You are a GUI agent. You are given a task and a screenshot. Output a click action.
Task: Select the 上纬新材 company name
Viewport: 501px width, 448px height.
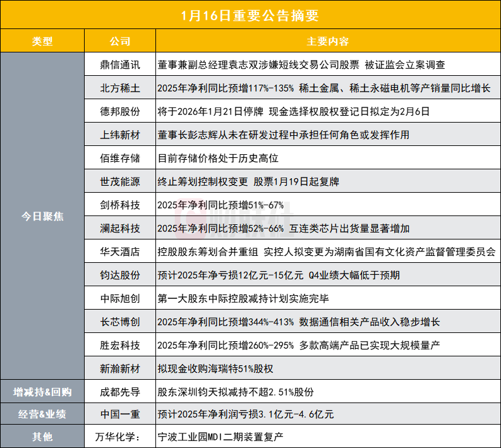point(120,135)
